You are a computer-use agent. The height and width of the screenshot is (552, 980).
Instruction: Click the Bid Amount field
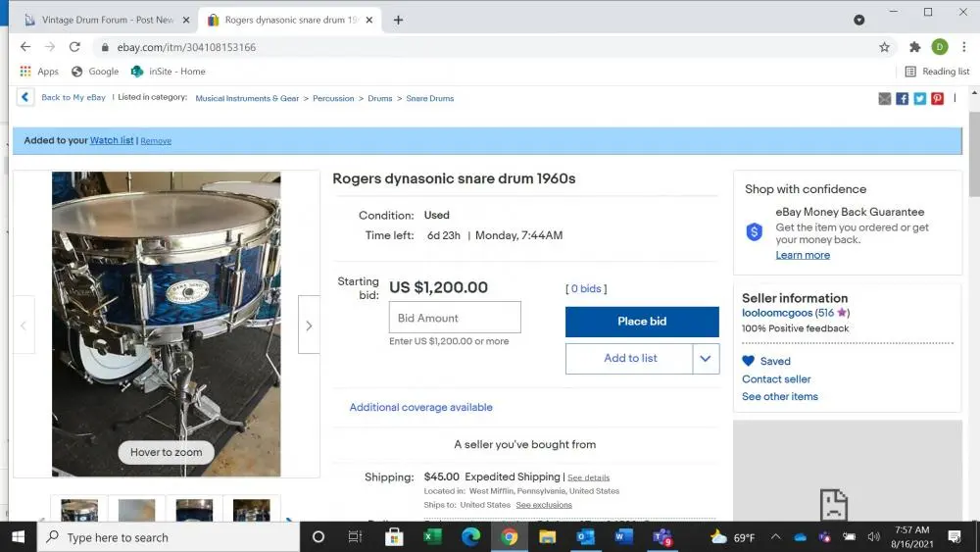pyautogui.click(x=455, y=318)
